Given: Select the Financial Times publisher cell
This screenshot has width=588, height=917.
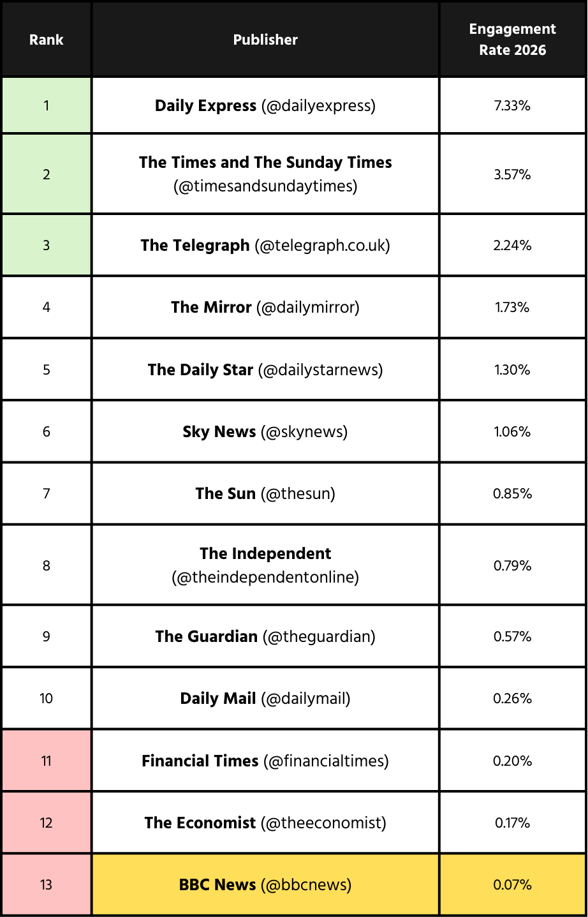Looking at the screenshot, I should click(x=265, y=761).
